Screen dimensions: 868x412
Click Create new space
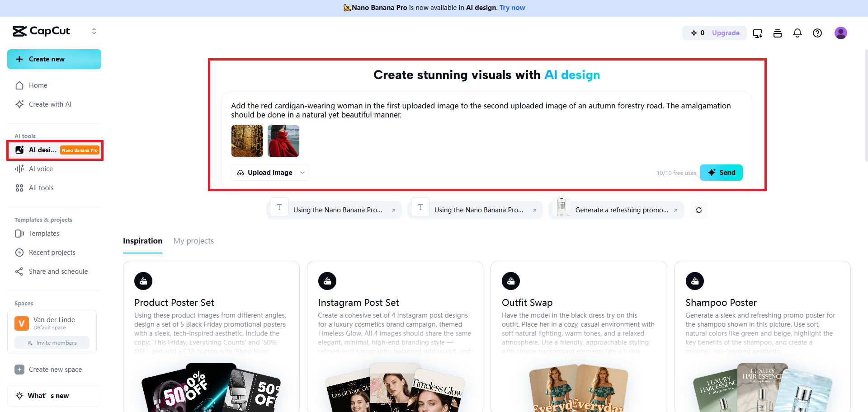point(54,370)
